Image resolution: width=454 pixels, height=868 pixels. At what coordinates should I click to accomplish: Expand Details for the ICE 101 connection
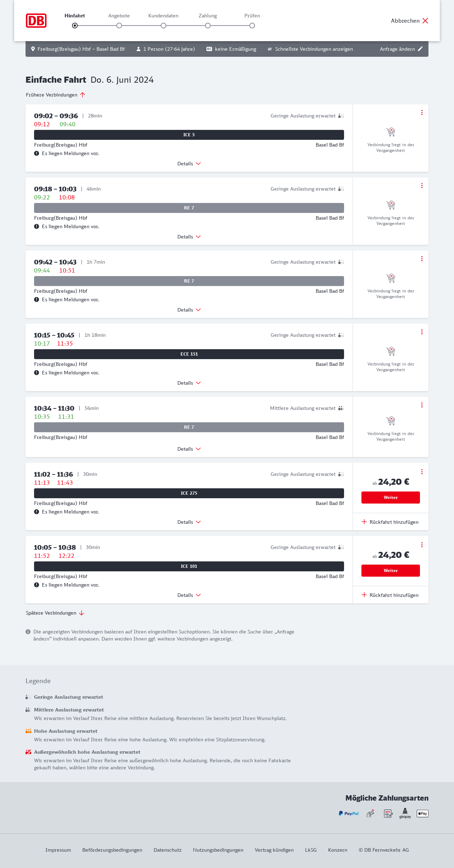pos(189,595)
